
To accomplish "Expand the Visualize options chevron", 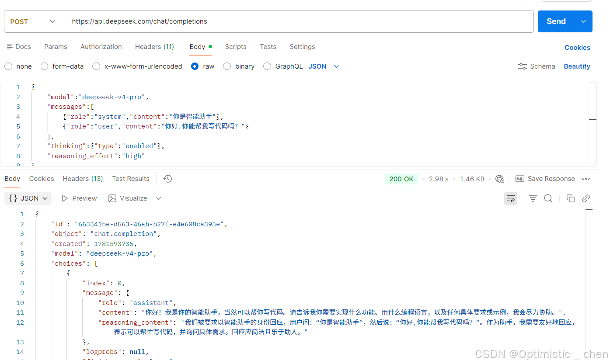I will click(159, 198).
